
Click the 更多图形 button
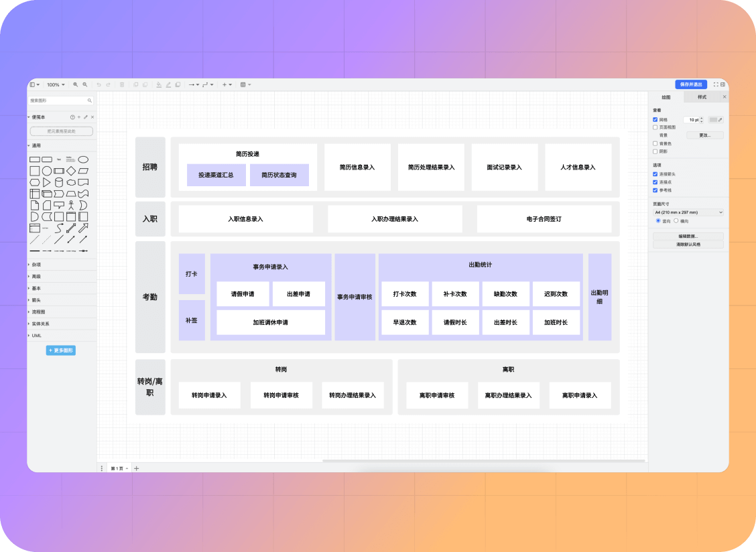click(x=61, y=350)
